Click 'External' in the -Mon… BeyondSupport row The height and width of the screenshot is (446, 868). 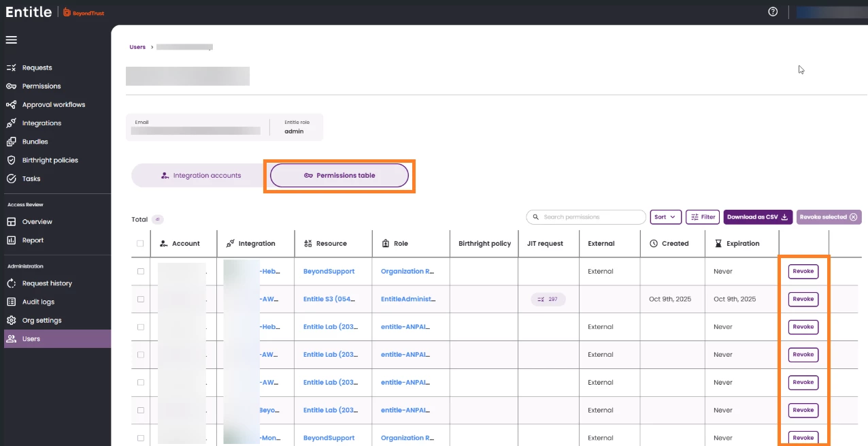pos(601,438)
